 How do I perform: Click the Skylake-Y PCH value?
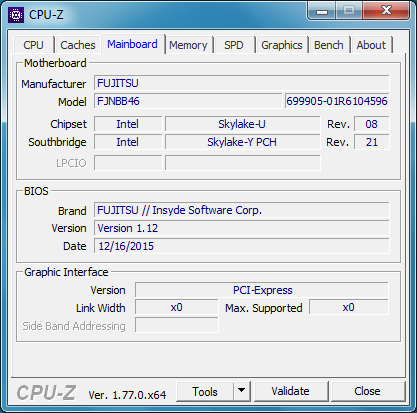pyautogui.click(x=242, y=142)
